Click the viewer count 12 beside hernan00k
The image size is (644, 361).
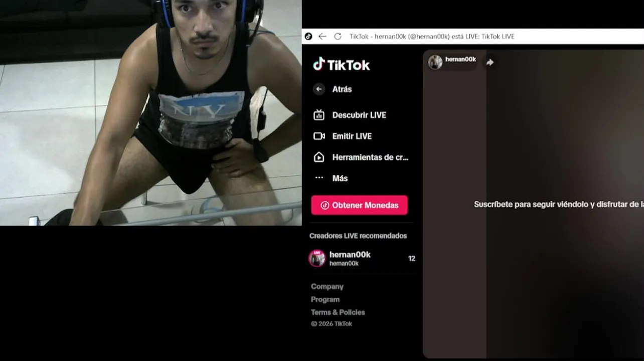click(412, 259)
